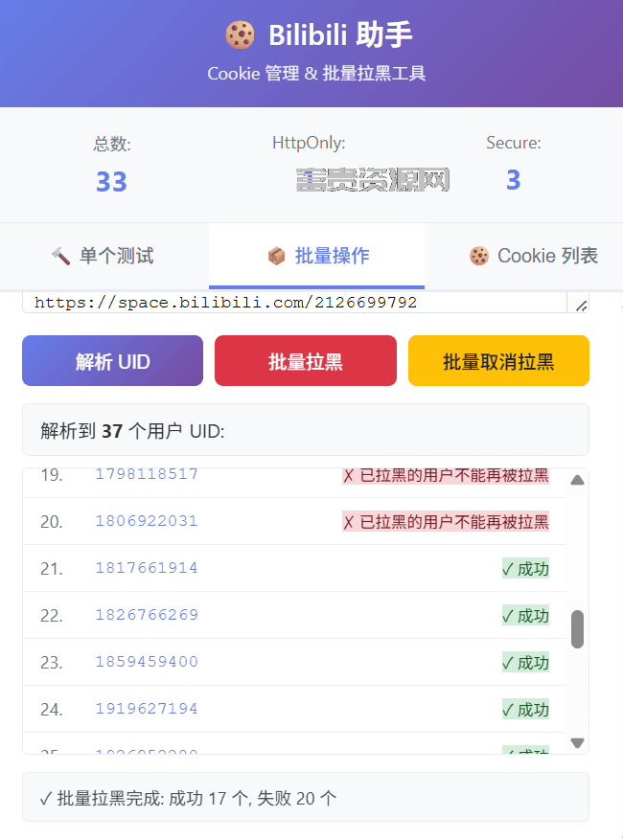Click the yellow 批量取消拉黑 button
623x840 pixels.
click(x=498, y=361)
